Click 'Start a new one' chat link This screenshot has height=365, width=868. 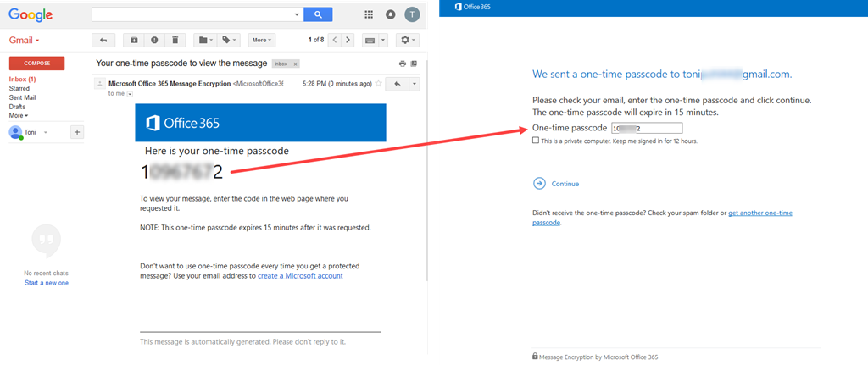point(47,283)
